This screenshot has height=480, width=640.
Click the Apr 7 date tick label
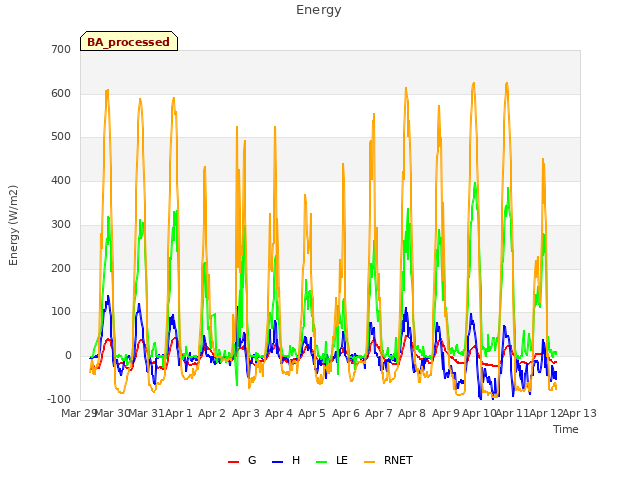click(379, 413)
